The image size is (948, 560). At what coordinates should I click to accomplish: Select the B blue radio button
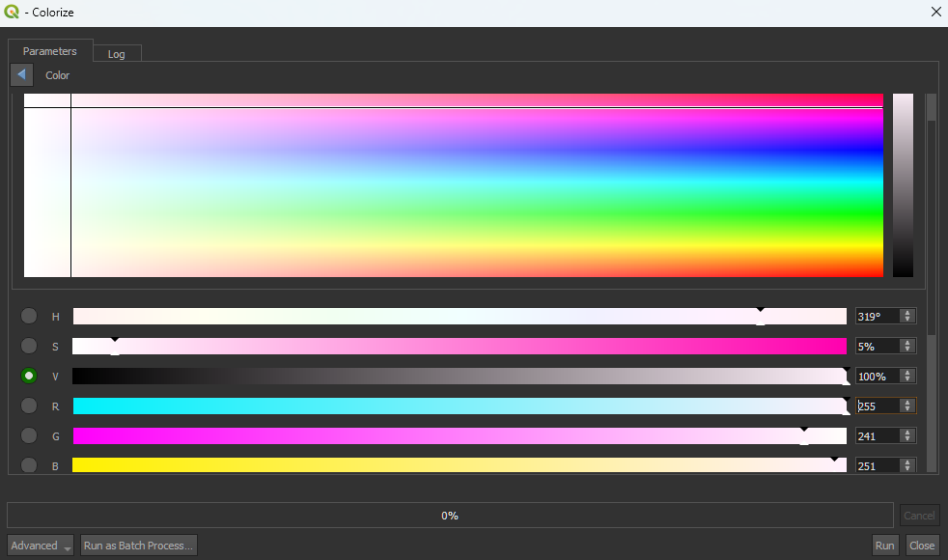click(29, 465)
